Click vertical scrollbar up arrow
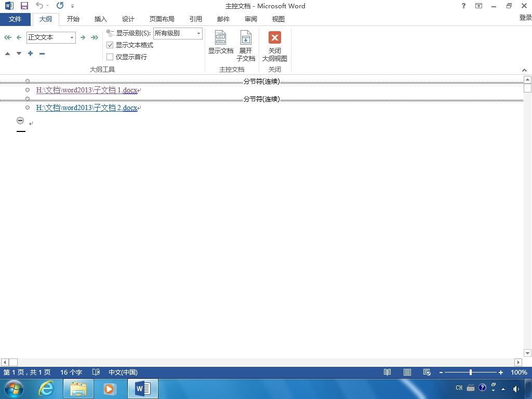Viewport: 532px width, 399px height. pyautogui.click(x=528, y=79)
